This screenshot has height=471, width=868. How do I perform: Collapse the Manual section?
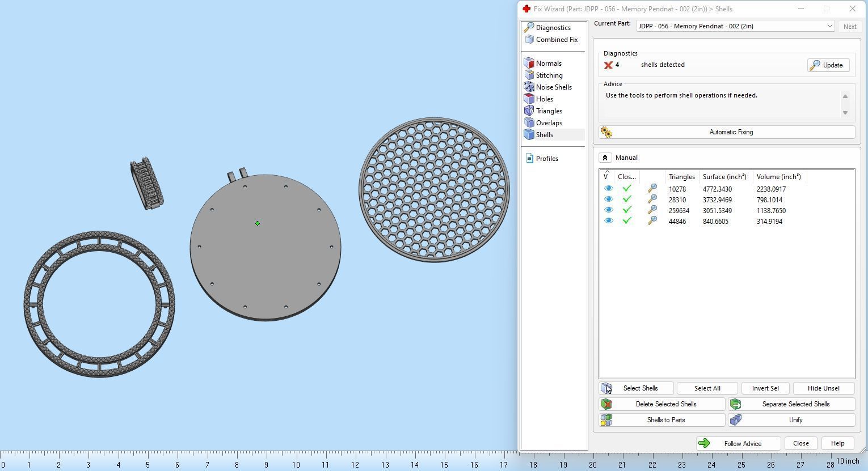click(605, 158)
